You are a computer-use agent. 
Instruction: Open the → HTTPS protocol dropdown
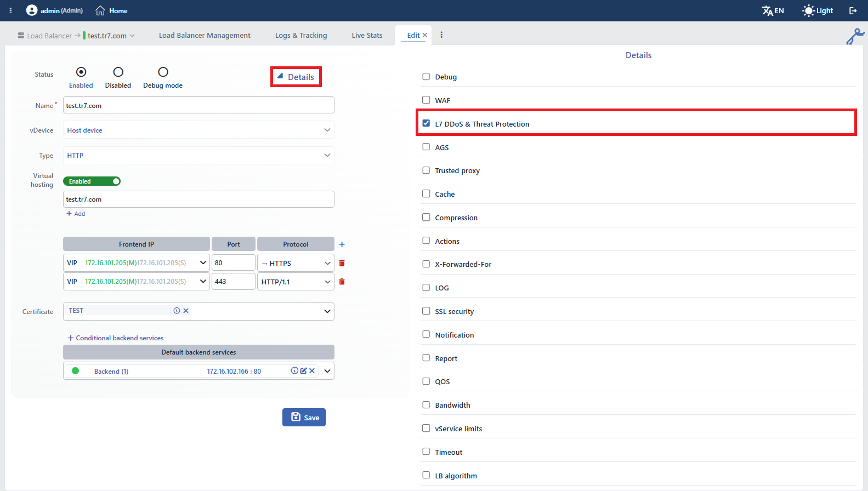296,263
